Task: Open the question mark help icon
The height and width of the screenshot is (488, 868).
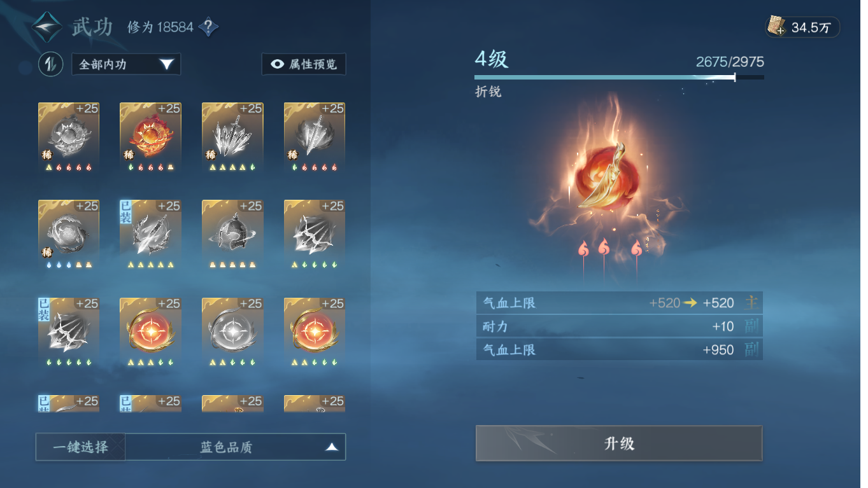Action: coord(209,27)
